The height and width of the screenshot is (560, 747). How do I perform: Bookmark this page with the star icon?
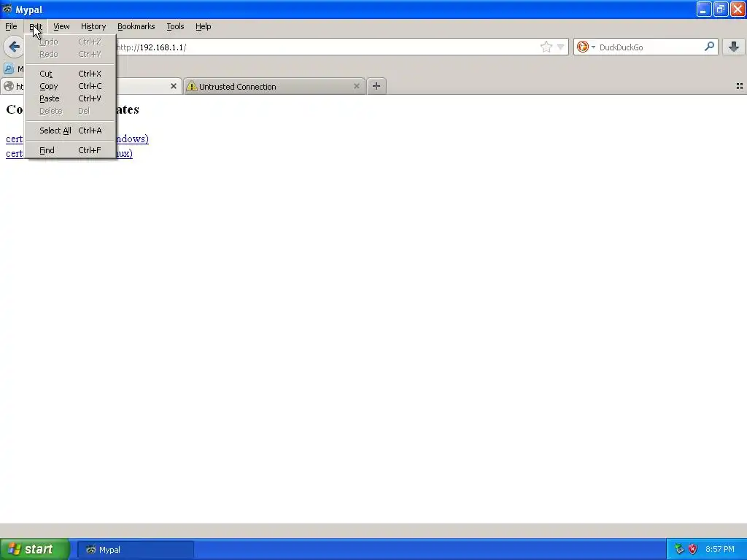tap(546, 47)
